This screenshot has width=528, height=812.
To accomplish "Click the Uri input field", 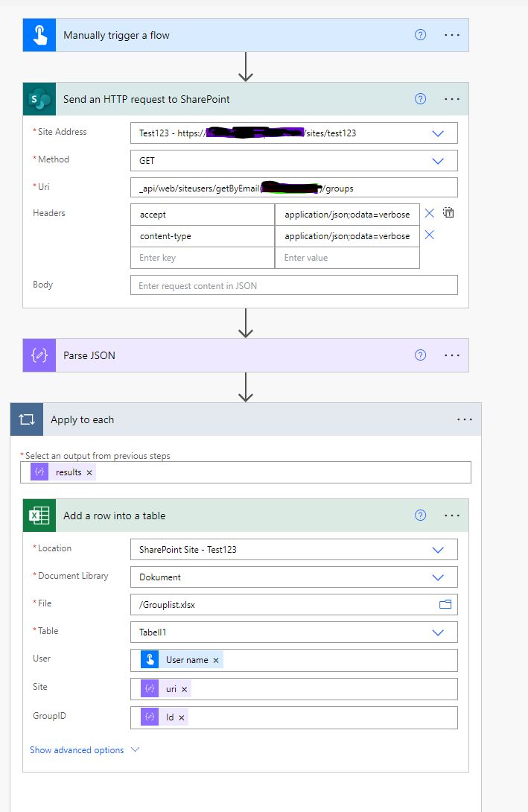I will [x=294, y=188].
